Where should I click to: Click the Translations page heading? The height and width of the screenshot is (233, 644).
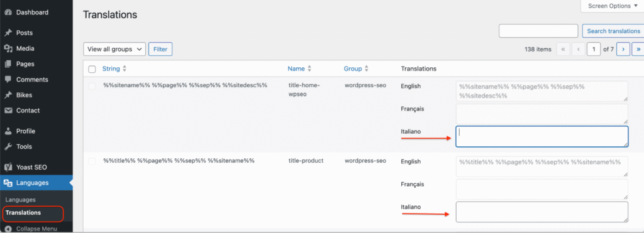(x=110, y=15)
